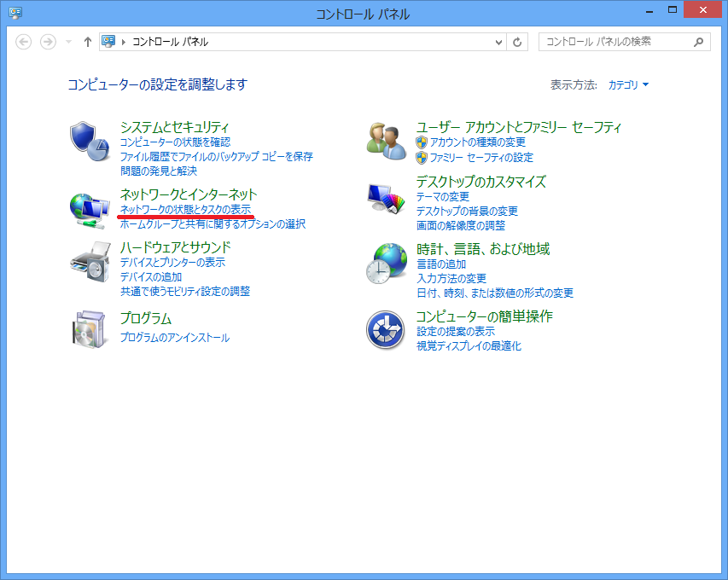728x580 pixels.
Task: Open プログラム category heading
Action: tap(146, 318)
